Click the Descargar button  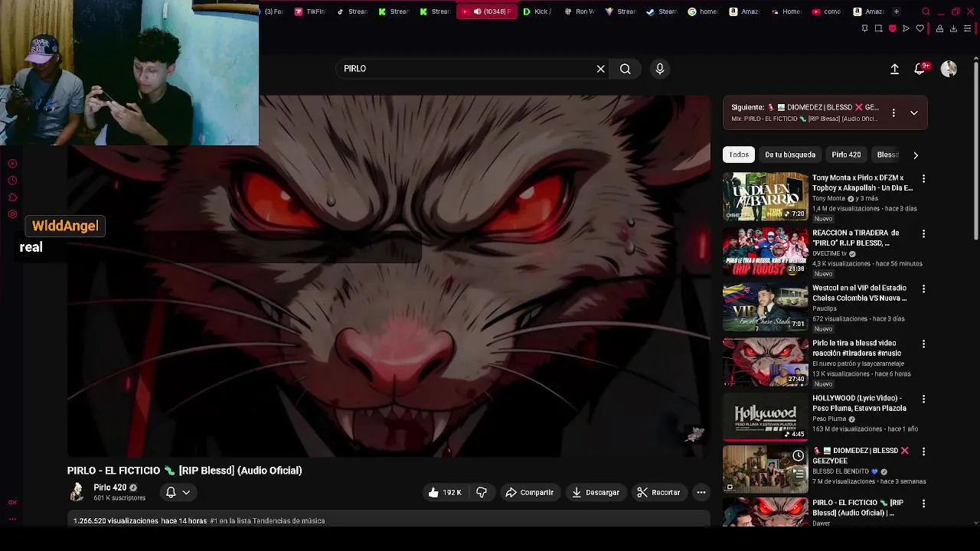596,493
